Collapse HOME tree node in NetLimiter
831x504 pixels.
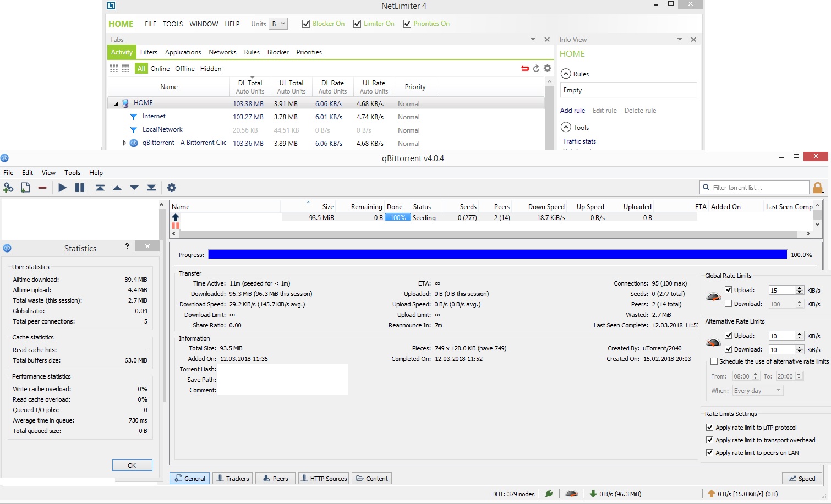point(116,103)
